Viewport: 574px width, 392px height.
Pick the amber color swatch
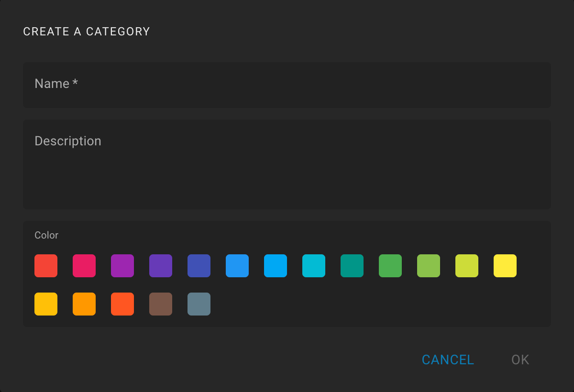coord(46,304)
